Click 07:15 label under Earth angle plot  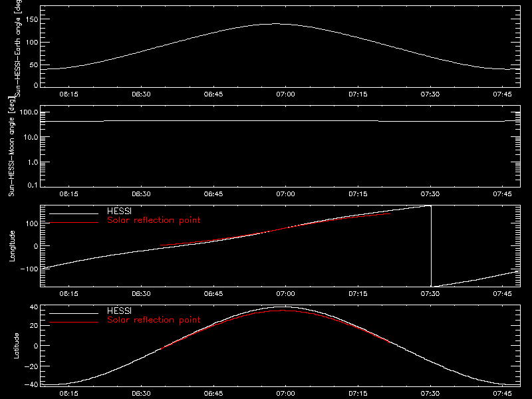pyautogui.click(x=358, y=94)
